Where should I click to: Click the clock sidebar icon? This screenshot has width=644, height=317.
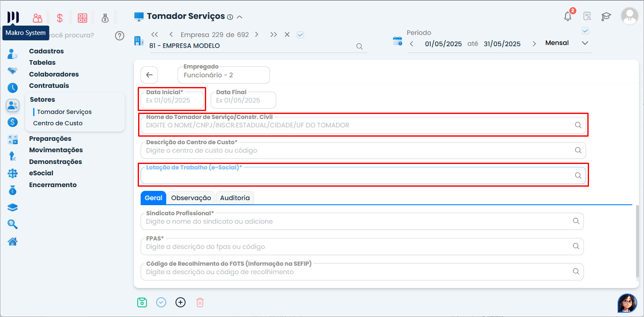13,88
